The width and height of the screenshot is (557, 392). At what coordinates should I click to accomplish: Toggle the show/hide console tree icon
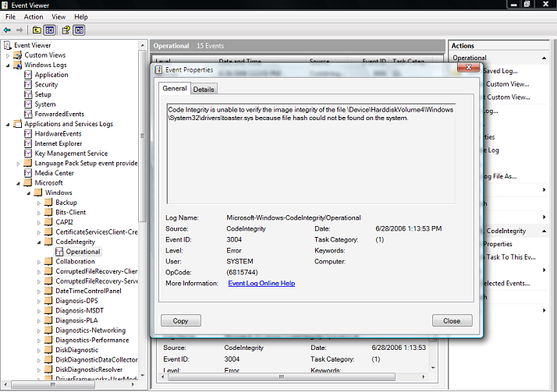(49, 30)
